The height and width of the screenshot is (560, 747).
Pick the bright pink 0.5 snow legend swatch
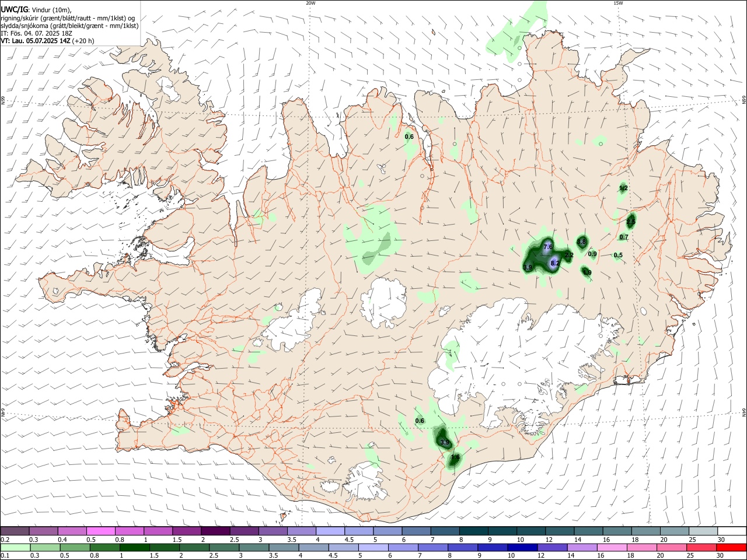coord(101,531)
